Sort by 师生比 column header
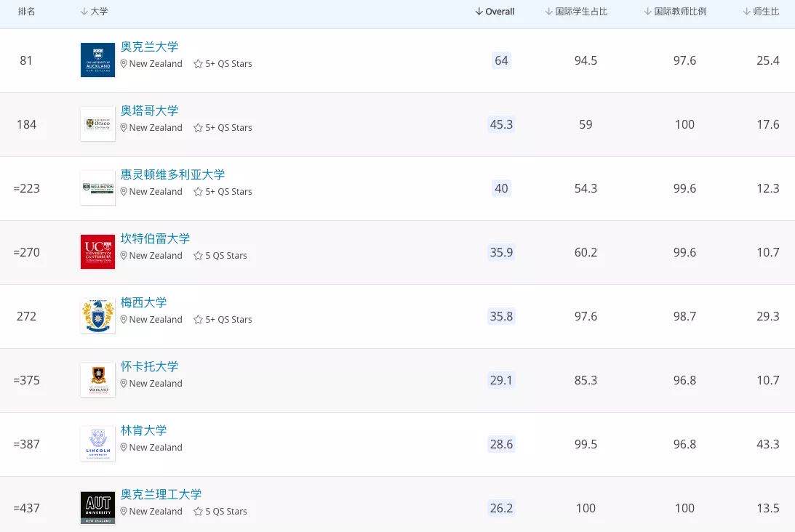This screenshot has width=795, height=532. (x=761, y=12)
